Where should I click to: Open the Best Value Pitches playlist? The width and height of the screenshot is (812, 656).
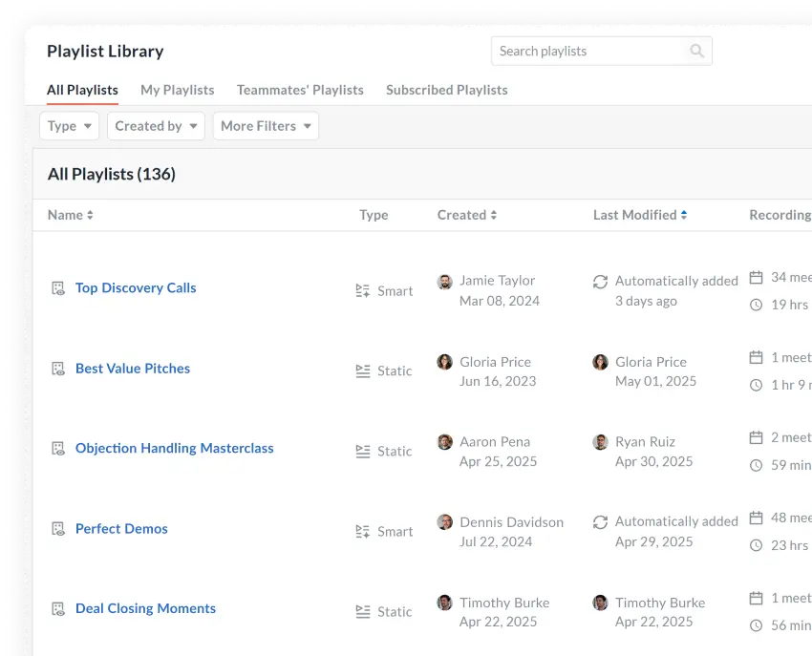tap(133, 369)
